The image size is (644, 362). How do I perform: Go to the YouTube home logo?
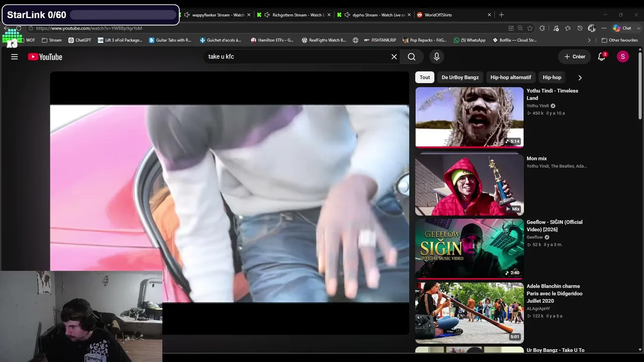coord(45,57)
